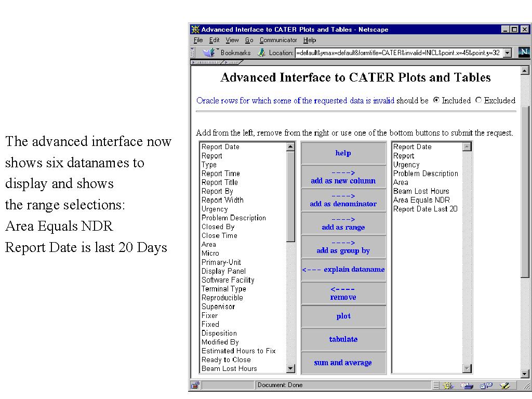Open Composer icon in the component bar
532x399 pixels.
[x=503, y=385]
